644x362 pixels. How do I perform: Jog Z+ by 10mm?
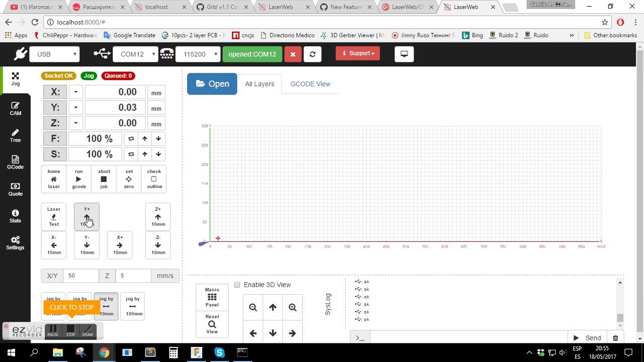pos(158,216)
